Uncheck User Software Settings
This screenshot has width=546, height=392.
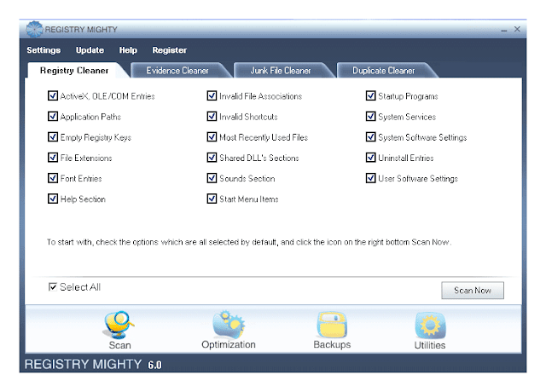[371, 178]
